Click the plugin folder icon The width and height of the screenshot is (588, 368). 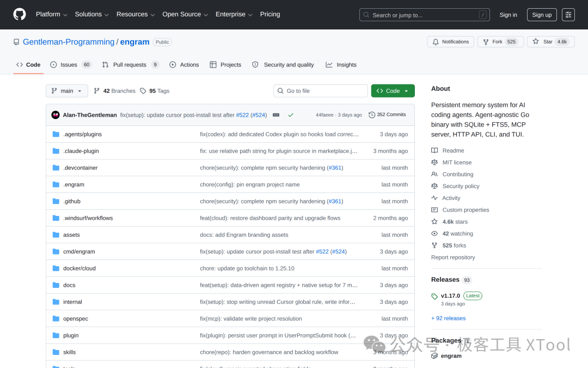click(x=56, y=335)
